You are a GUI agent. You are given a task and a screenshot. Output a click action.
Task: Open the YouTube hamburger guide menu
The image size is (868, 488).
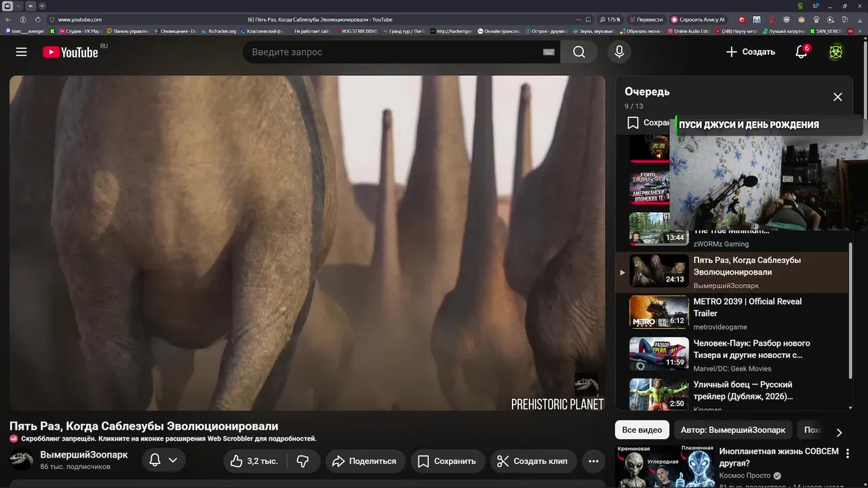[x=22, y=52]
